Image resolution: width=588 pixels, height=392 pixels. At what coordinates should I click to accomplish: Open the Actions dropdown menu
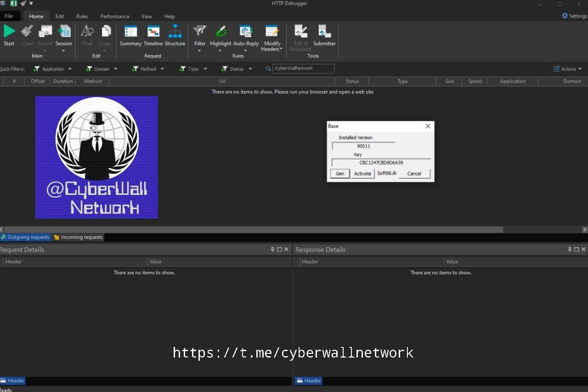[x=568, y=69]
